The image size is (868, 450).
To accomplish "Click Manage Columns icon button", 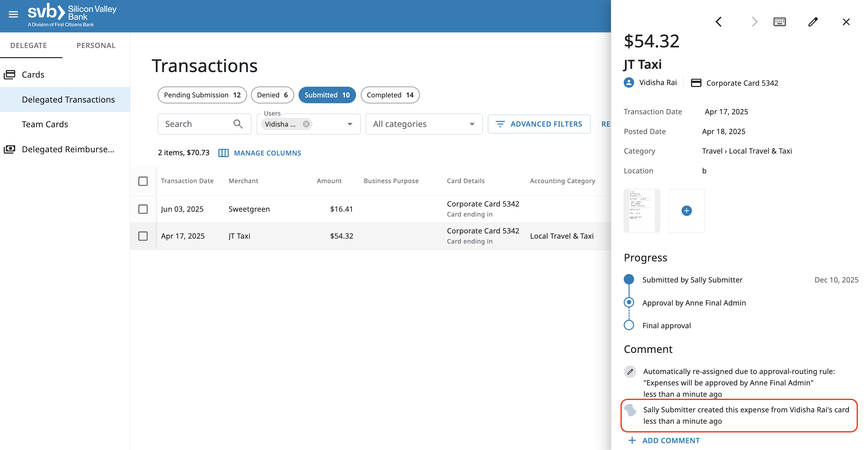I will pyautogui.click(x=223, y=153).
